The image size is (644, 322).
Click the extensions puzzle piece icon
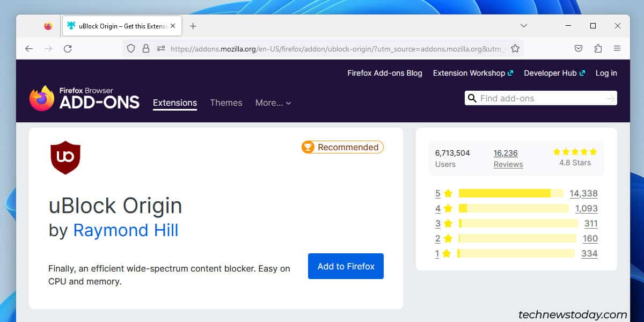(598, 48)
